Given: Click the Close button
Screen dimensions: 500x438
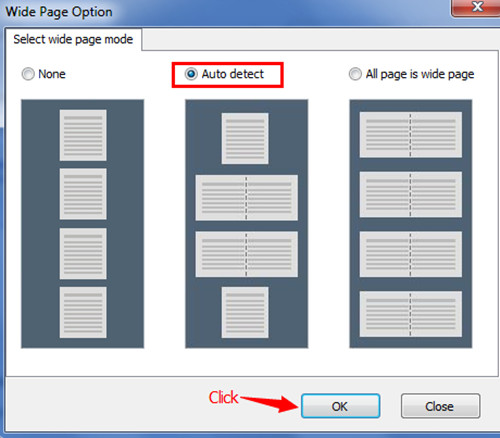Looking at the screenshot, I should pyautogui.click(x=440, y=406).
